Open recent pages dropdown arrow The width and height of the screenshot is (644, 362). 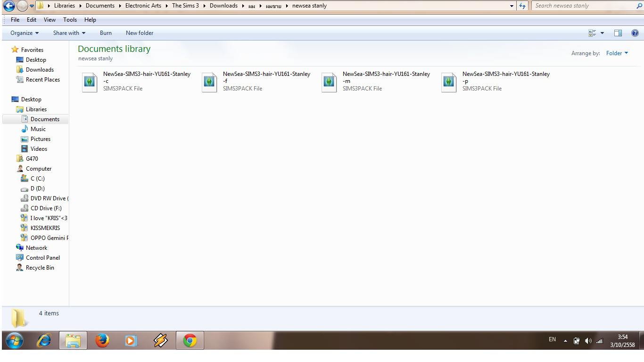(x=32, y=6)
